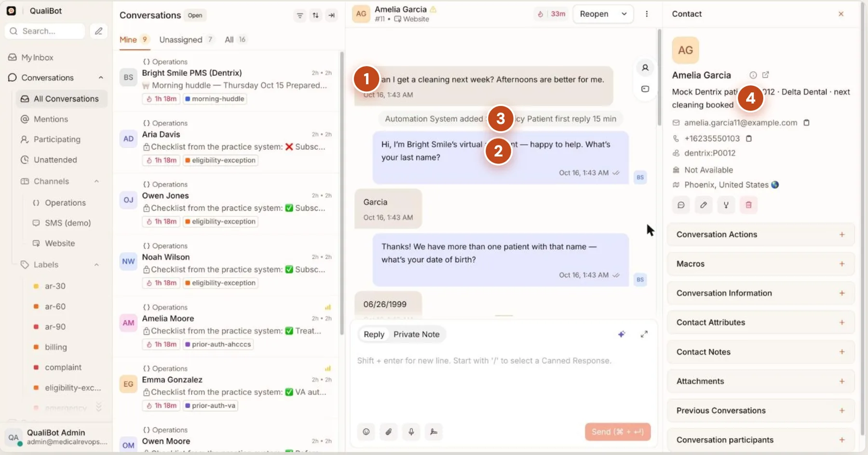Open the Mentions view
Image resolution: width=868 pixels, height=455 pixels.
51,119
